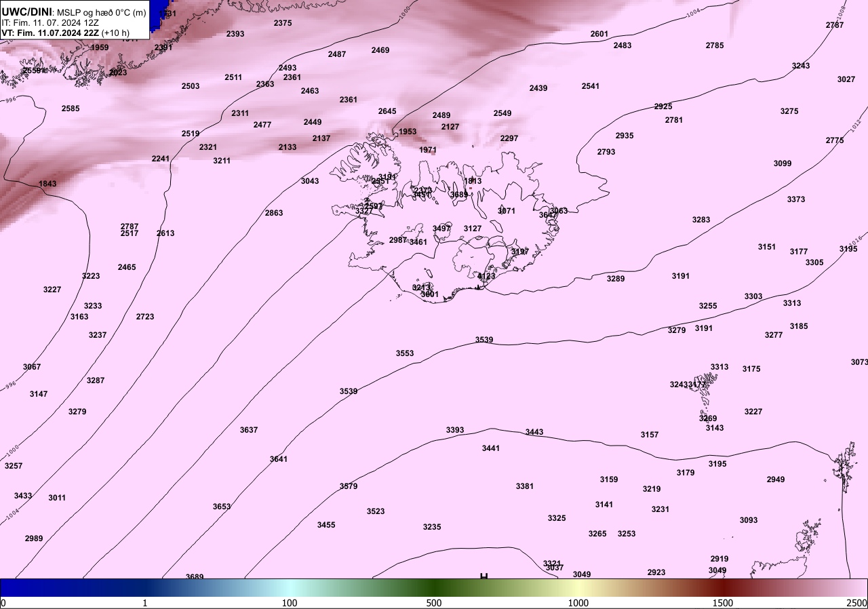The image size is (868, 609).
Task: Select the height value 4123
Action: click(x=486, y=276)
